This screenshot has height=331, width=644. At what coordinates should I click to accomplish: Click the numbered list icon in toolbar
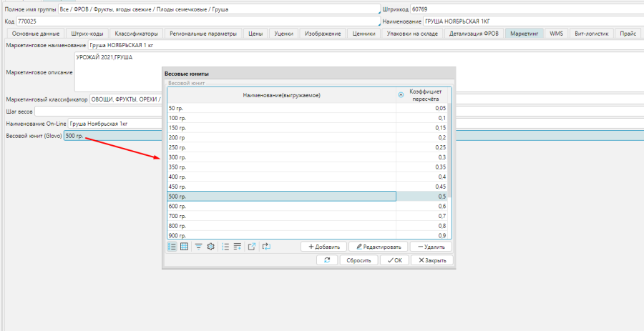225,247
